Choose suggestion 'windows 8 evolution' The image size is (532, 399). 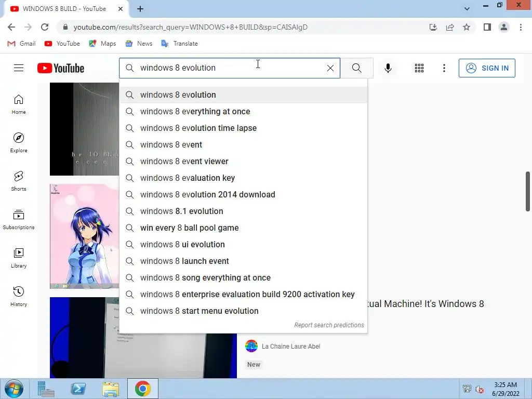coord(243,95)
